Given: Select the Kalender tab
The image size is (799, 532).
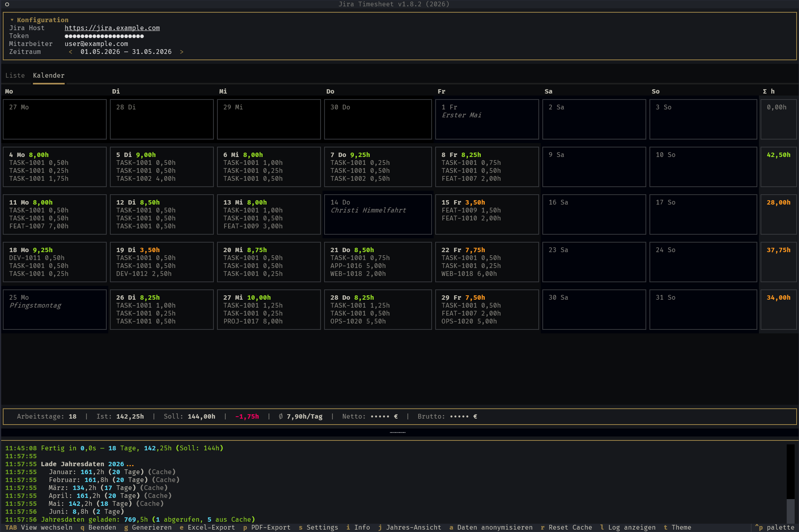Looking at the screenshot, I should (49, 75).
